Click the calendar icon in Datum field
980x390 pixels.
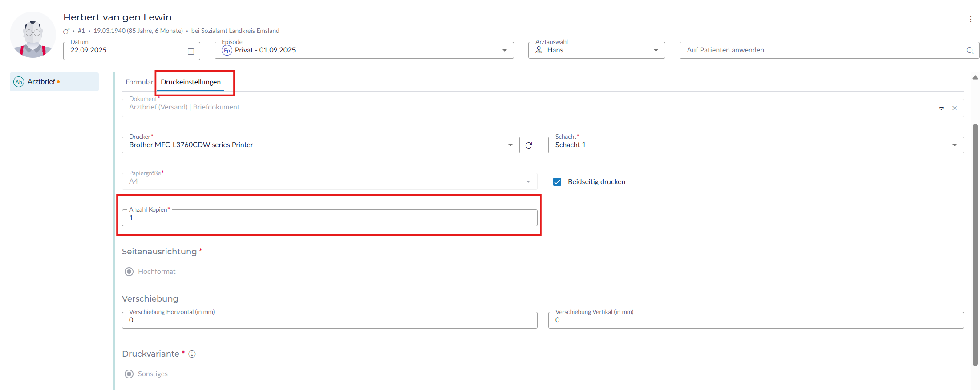click(x=191, y=51)
